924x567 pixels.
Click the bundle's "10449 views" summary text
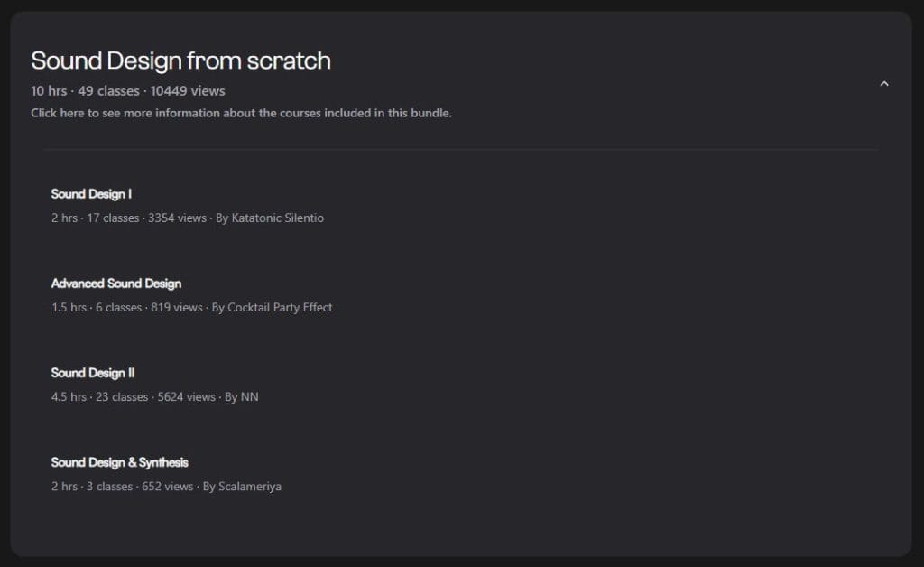tap(188, 91)
